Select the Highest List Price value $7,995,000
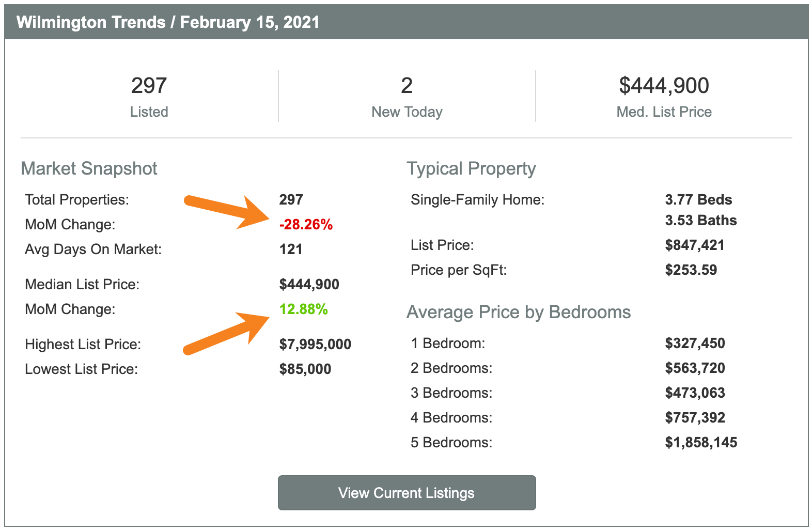 point(315,345)
